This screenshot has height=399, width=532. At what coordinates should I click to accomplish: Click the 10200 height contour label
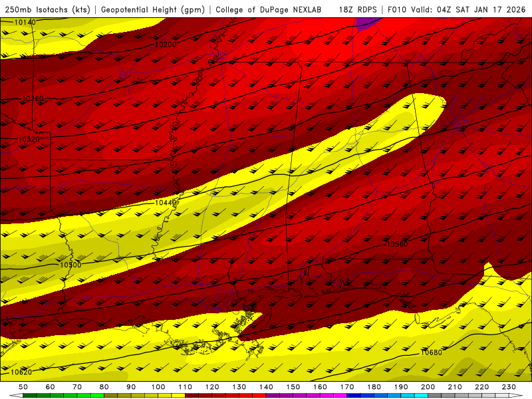click(166, 45)
